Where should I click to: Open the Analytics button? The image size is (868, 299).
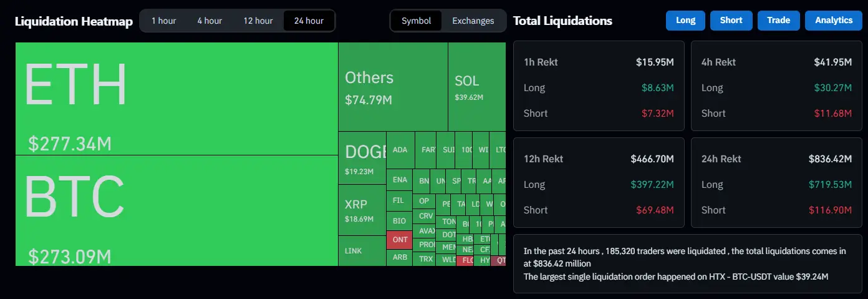click(x=833, y=20)
